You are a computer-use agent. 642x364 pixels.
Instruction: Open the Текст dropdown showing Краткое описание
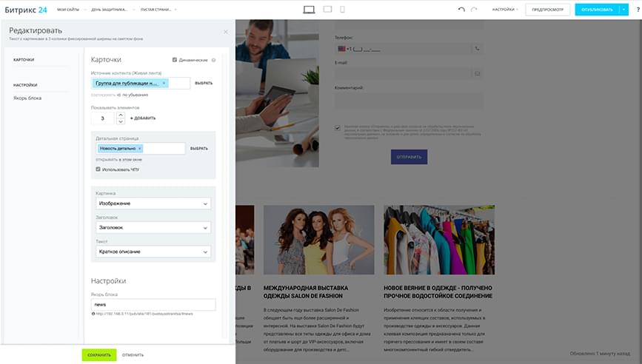pos(153,252)
